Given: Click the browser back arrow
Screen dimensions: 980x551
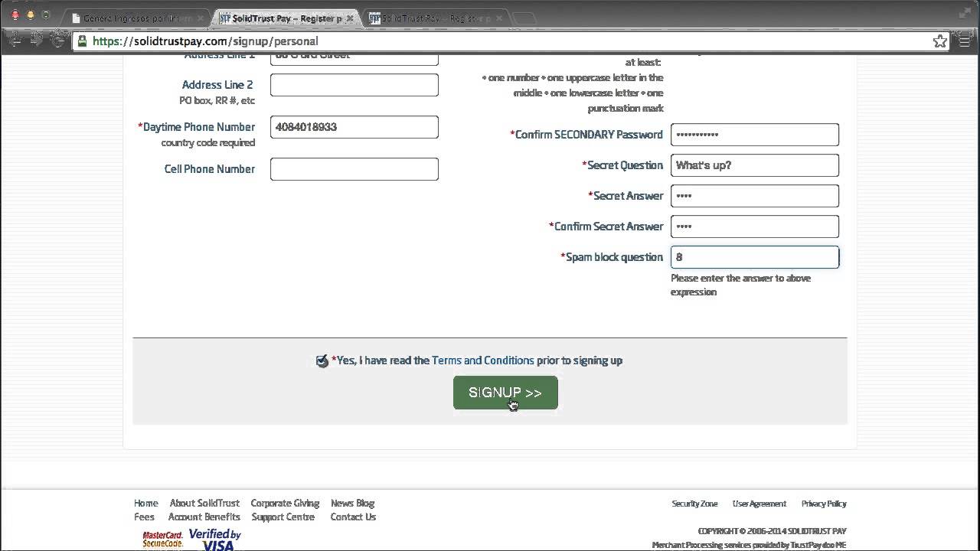Looking at the screenshot, I should coord(13,41).
